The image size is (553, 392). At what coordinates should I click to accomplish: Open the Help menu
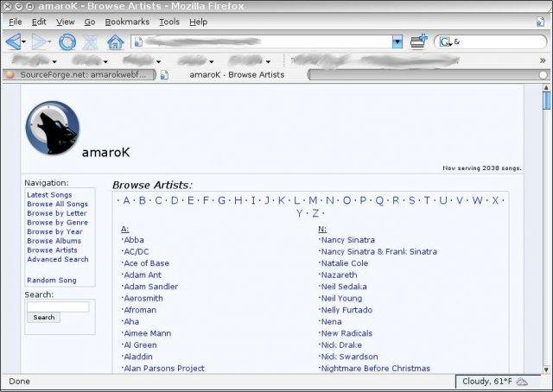tap(198, 22)
